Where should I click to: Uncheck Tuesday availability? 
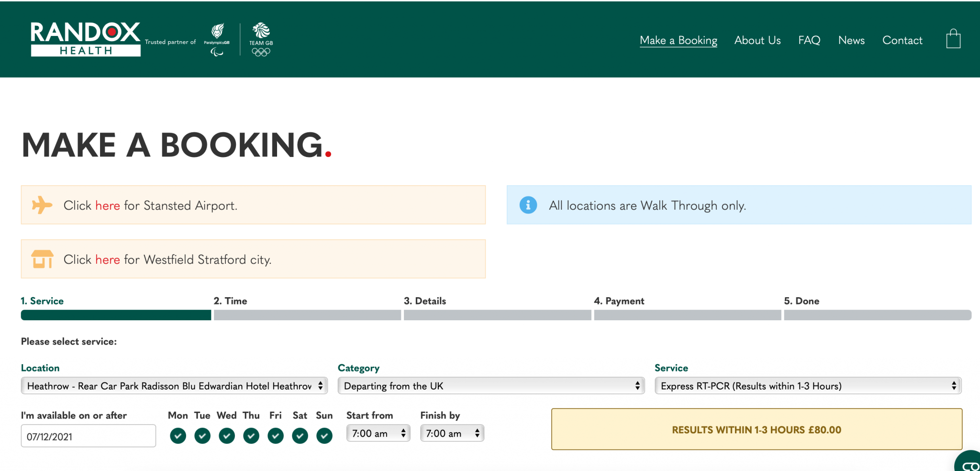(x=202, y=436)
